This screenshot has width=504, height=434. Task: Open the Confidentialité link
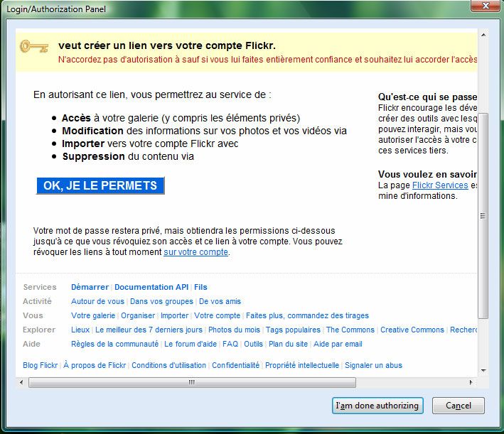coord(235,365)
